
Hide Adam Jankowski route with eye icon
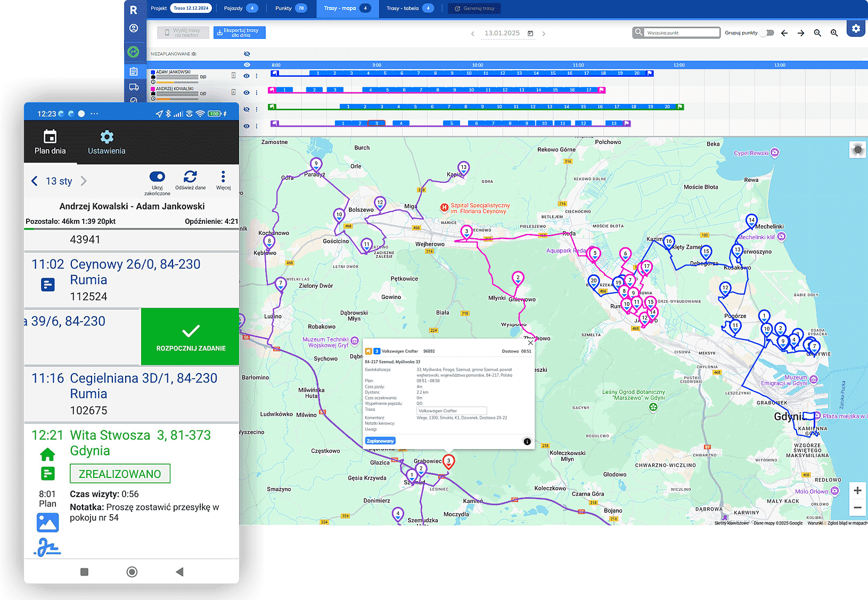tap(247, 76)
